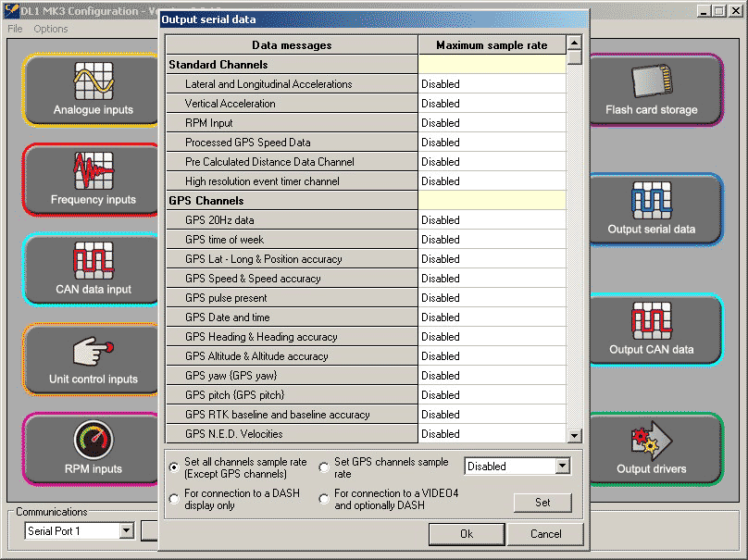748x560 pixels.
Task: Open CAN data input settings
Action: tap(93, 269)
